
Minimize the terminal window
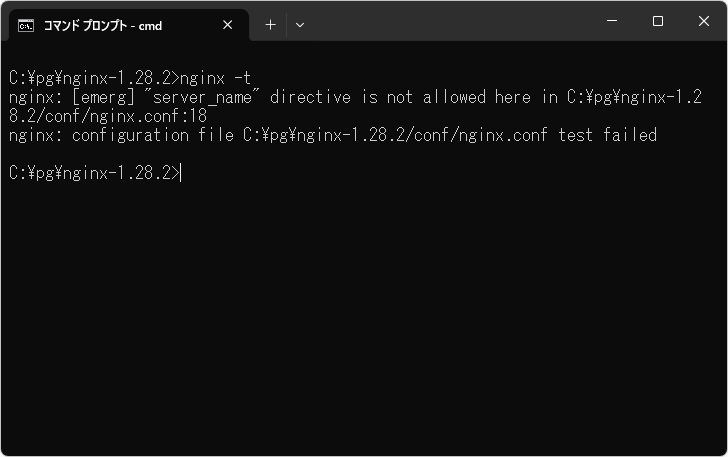tap(611, 22)
